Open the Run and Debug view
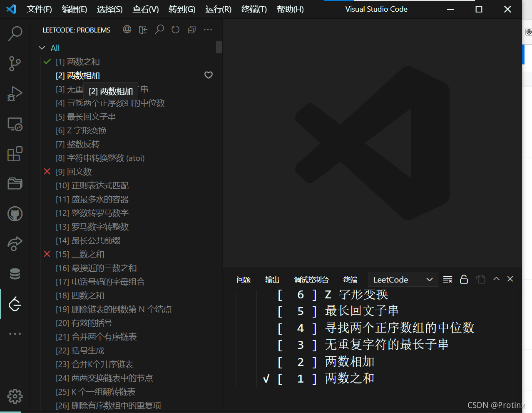 coord(15,94)
